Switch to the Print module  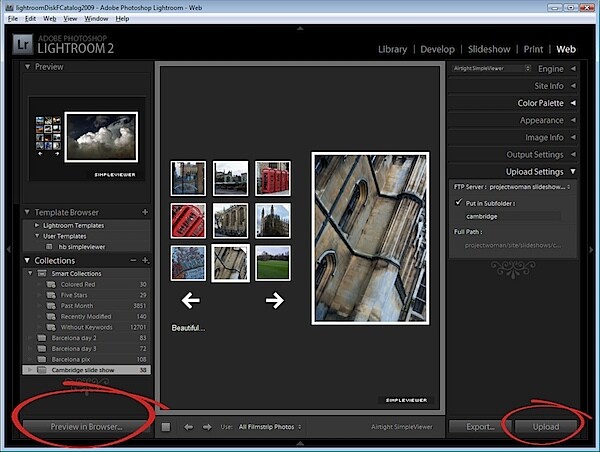coord(533,49)
